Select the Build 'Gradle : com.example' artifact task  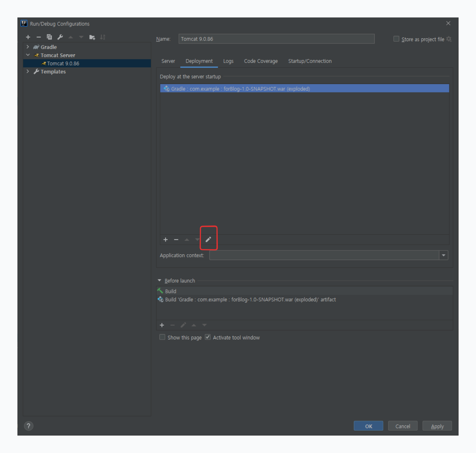tap(305, 299)
